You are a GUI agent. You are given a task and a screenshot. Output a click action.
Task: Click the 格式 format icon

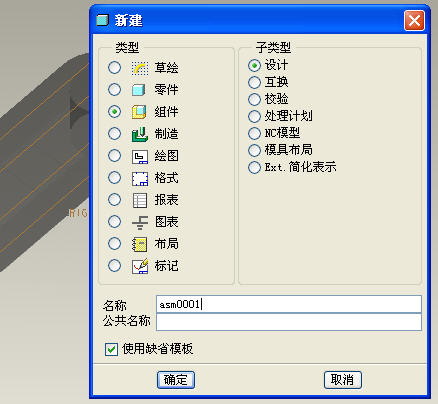[x=140, y=178]
